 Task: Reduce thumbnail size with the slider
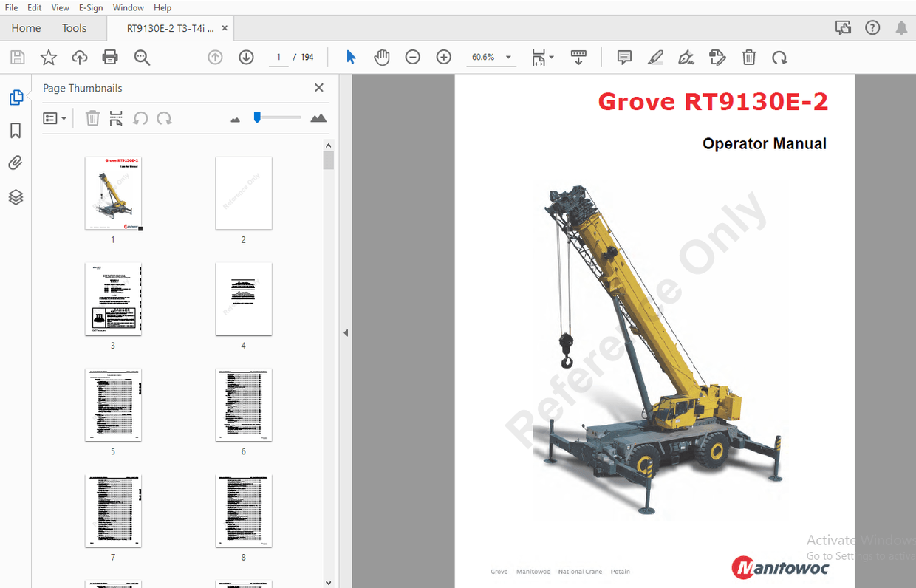click(x=234, y=117)
